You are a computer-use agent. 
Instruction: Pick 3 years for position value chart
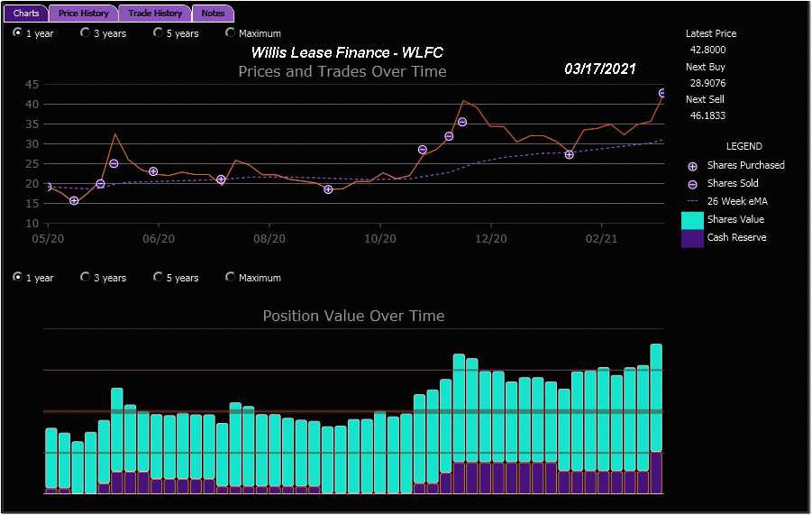(86, 278)
